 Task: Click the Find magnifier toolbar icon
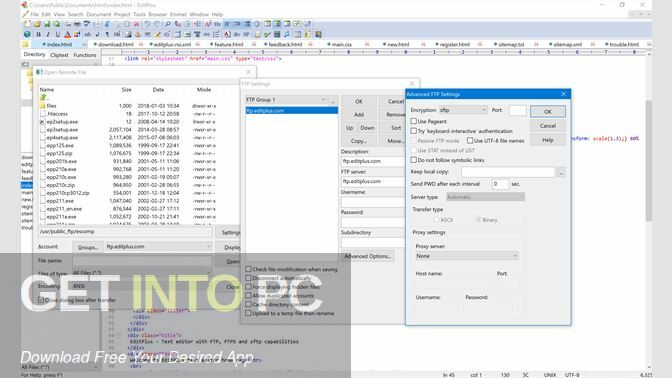(x=168, y=24)
